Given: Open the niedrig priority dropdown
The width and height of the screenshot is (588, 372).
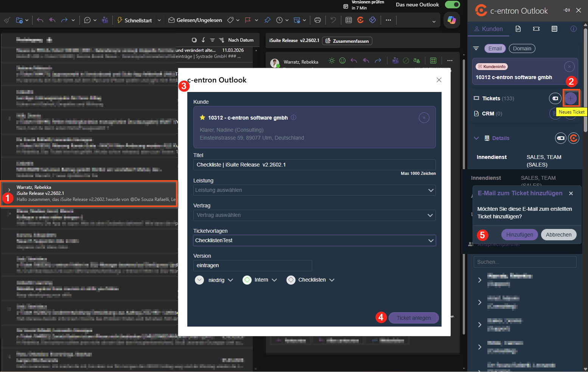Looking at the screenshot, I should click(x=214, y=280).
